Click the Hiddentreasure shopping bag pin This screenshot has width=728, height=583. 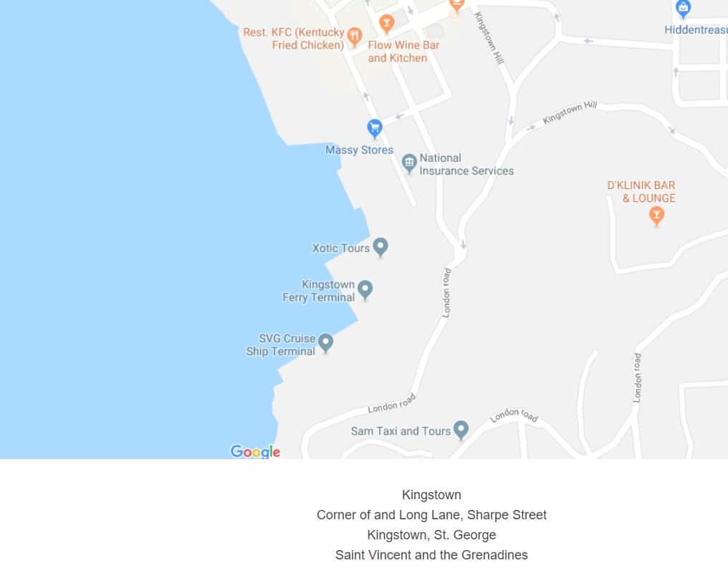[x=683, y=9]
